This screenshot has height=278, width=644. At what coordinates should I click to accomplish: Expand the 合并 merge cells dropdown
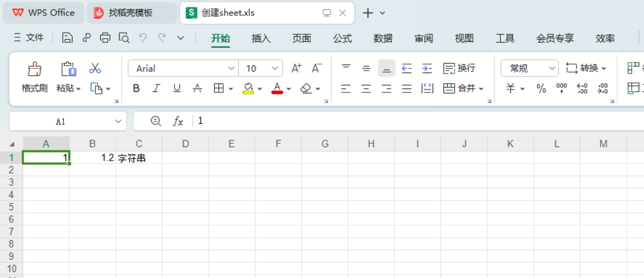(x=481, y=88)
